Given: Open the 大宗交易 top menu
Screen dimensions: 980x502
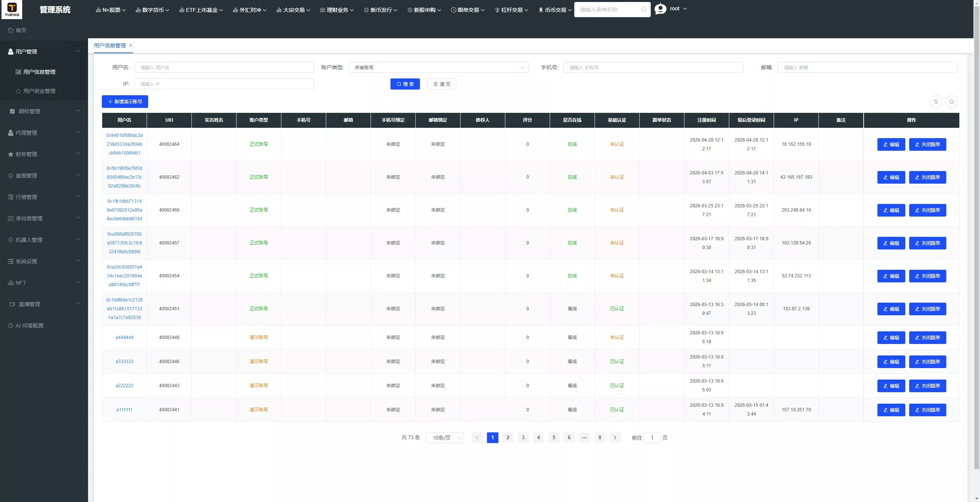Looking at the screenshot, I should click(x=293, y=10).
